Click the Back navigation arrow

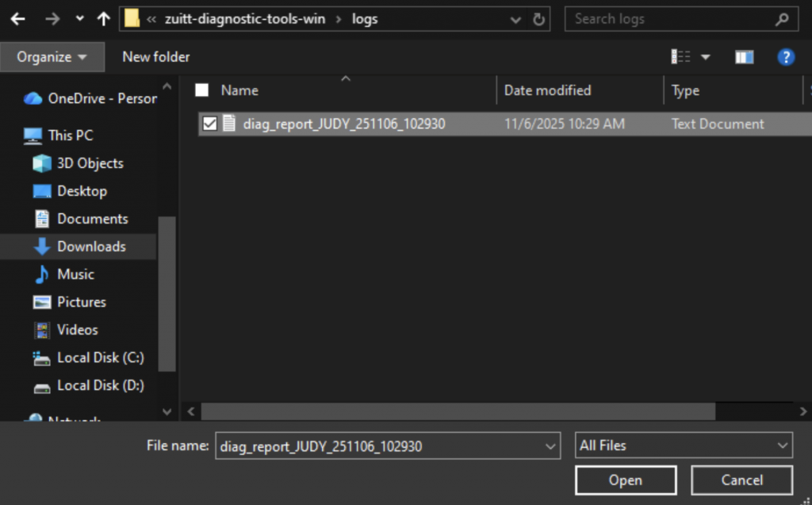pyautogui.click(x=17, y=19)
